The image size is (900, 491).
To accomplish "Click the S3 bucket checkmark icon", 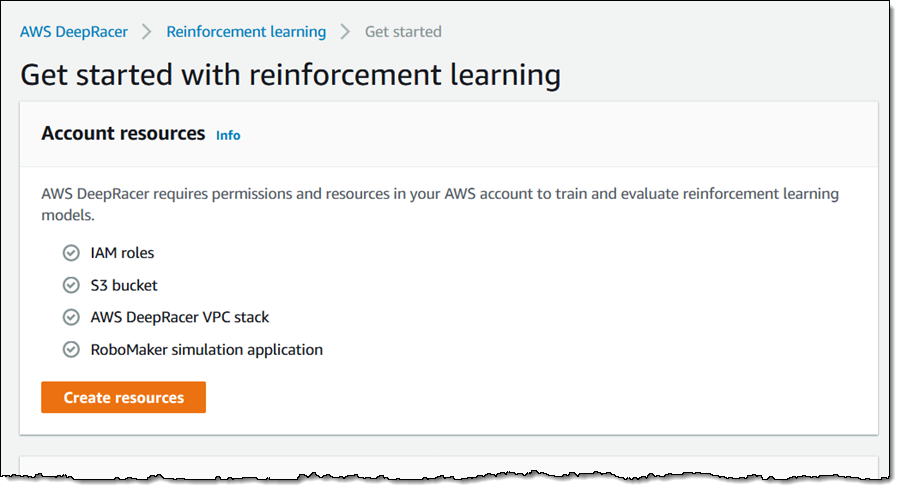I will tap(71, 285).
